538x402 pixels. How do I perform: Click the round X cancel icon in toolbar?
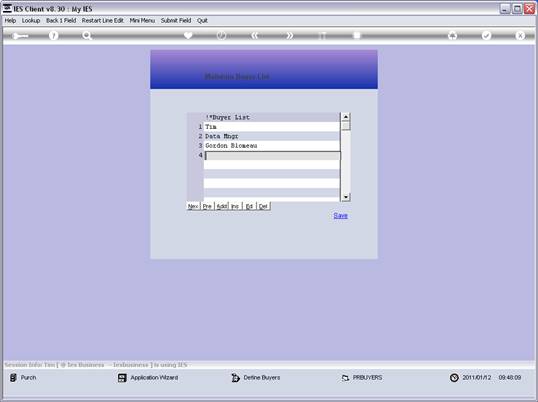tap(520, 35)
